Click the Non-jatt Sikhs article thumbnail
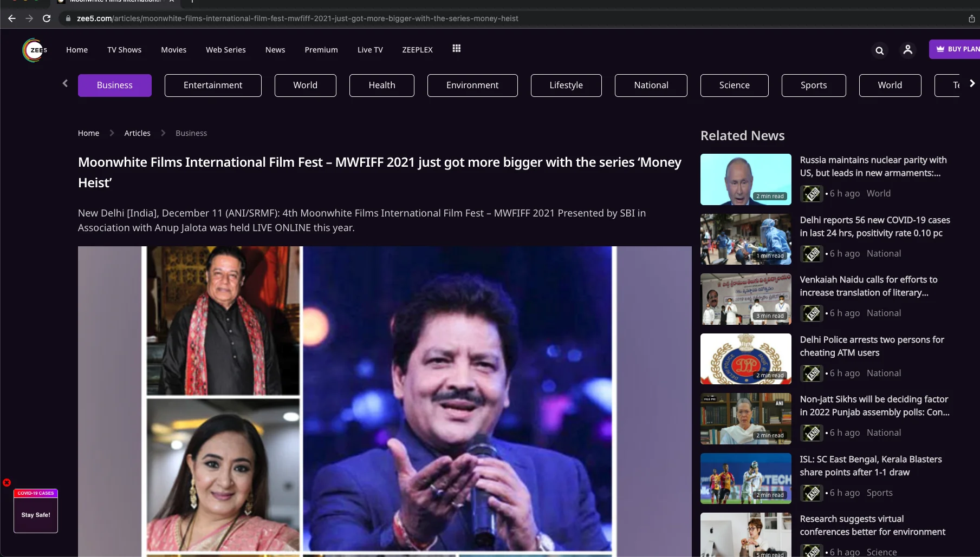 [x=745, y=419]
